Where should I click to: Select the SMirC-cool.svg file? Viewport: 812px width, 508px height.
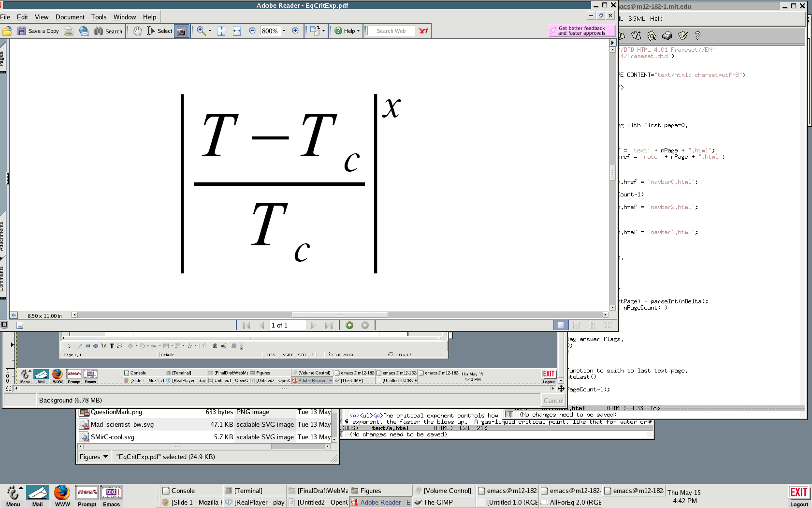point(205,437)
